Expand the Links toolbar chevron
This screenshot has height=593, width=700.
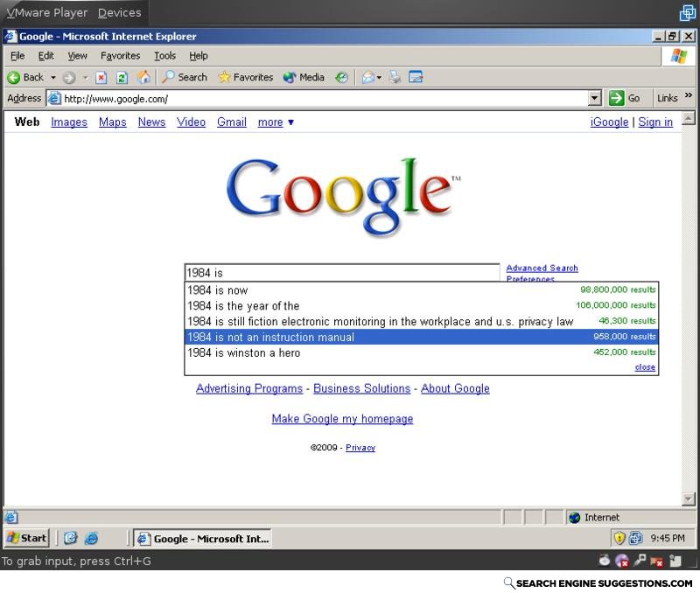point(688,95)
